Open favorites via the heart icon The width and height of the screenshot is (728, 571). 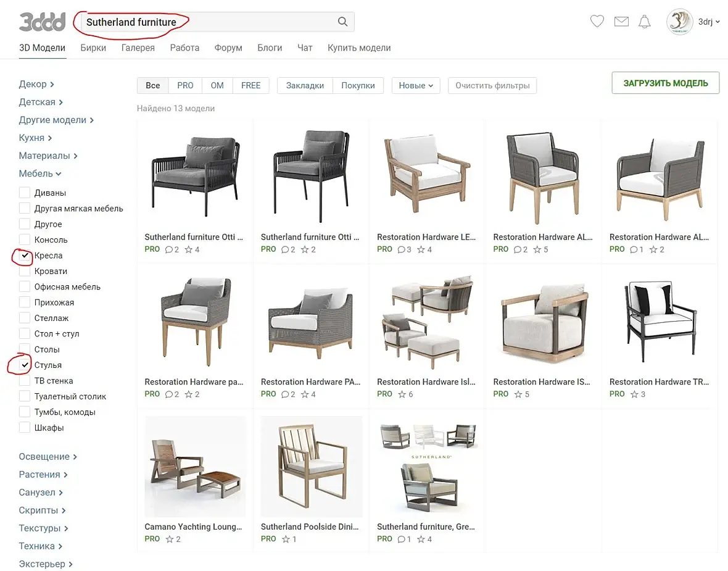(x=597, y=22)
